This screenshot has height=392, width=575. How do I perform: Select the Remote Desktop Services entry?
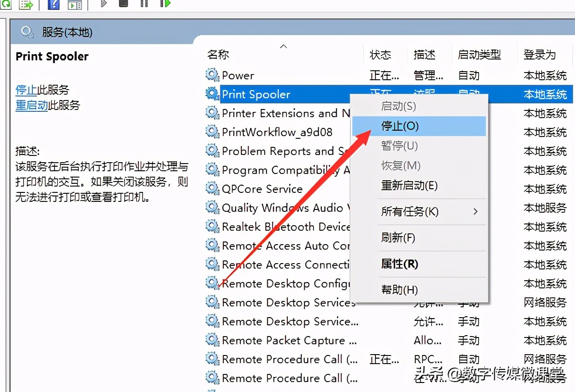coord(288,302)
